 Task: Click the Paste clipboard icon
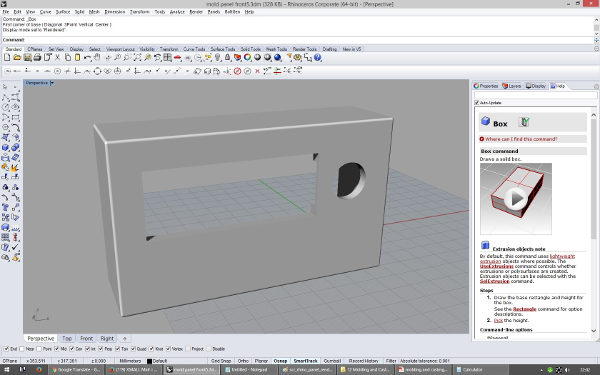click(x=77, y=58)
